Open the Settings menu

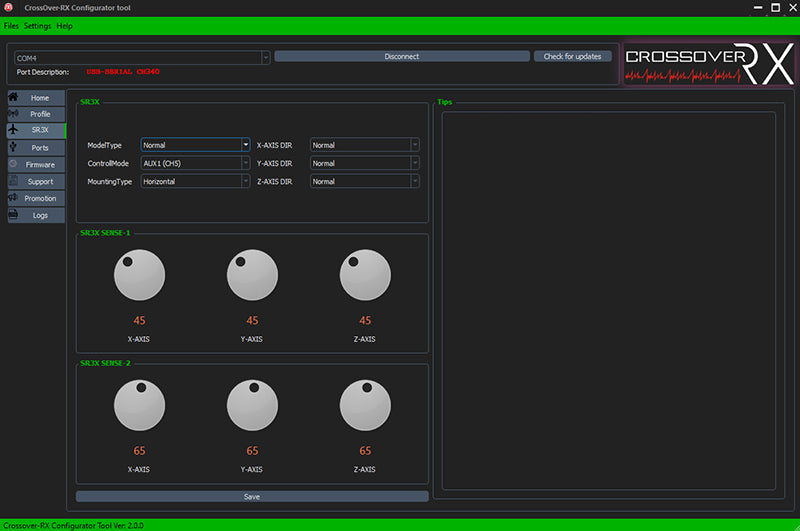[37, 25]
